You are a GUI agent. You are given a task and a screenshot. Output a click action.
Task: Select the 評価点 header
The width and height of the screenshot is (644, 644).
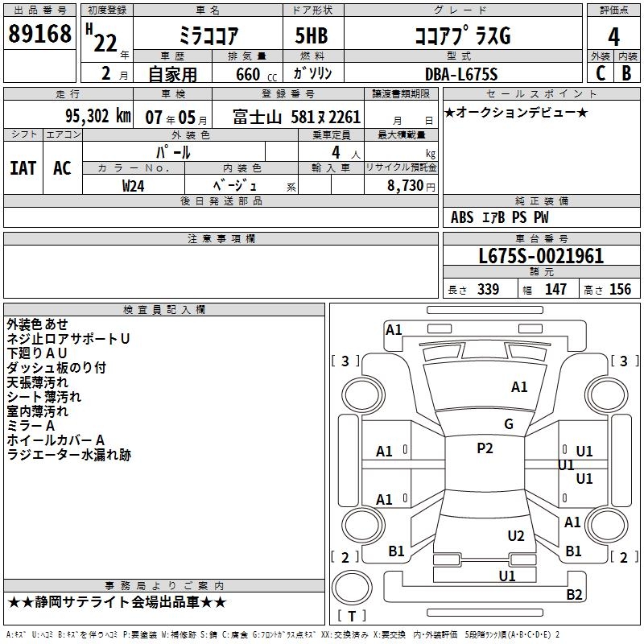[x=613, y=10]
